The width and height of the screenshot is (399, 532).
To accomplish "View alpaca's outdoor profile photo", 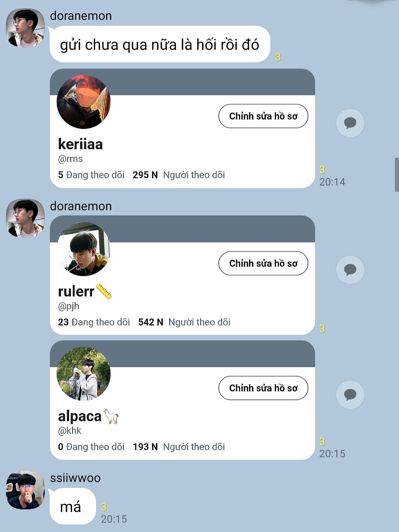I will [83, 374].
